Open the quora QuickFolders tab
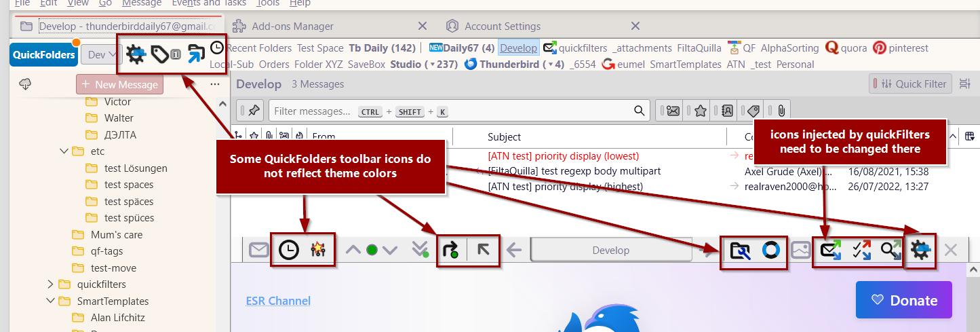Screen dimensions: 980x332 846,48
